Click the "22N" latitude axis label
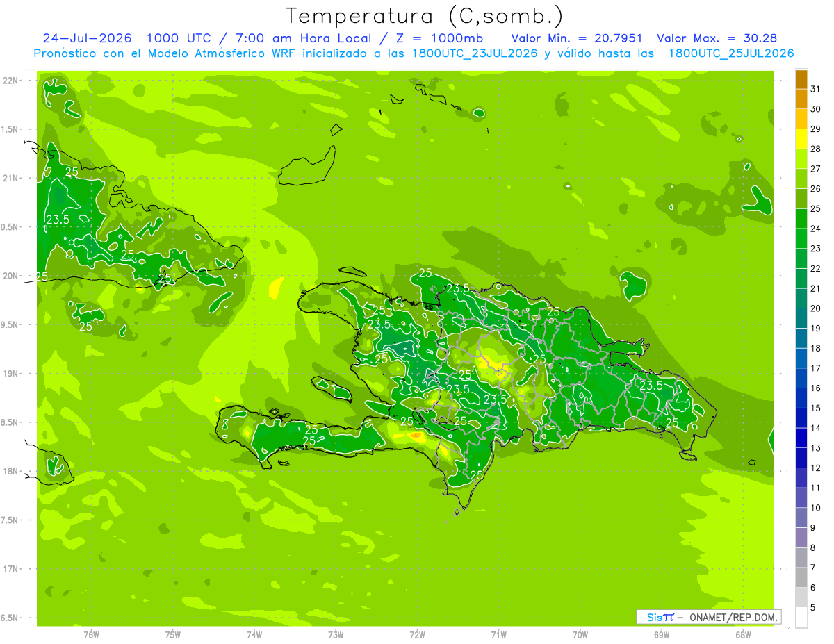834x644 pixels. (10, 81)
